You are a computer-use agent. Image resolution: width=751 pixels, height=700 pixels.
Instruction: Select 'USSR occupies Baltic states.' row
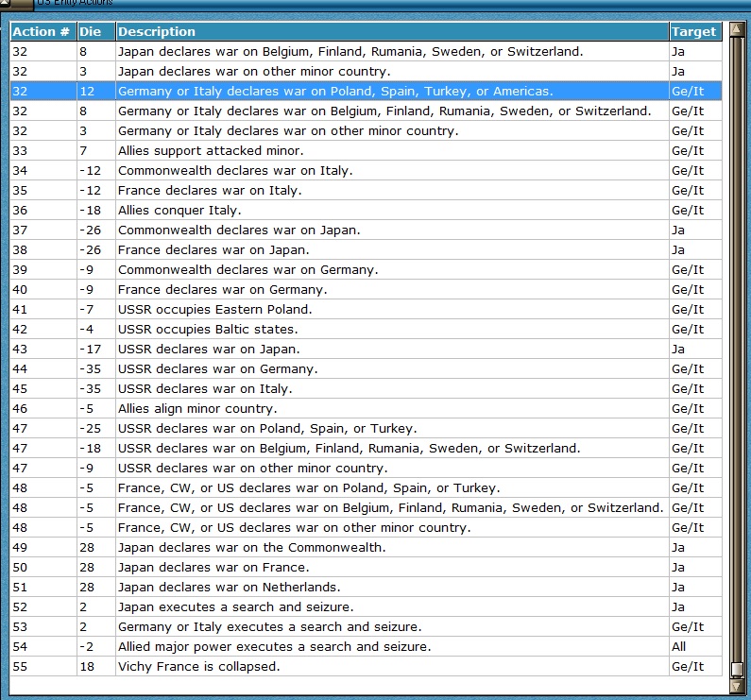pyautogui.click(x=366, y=329)
